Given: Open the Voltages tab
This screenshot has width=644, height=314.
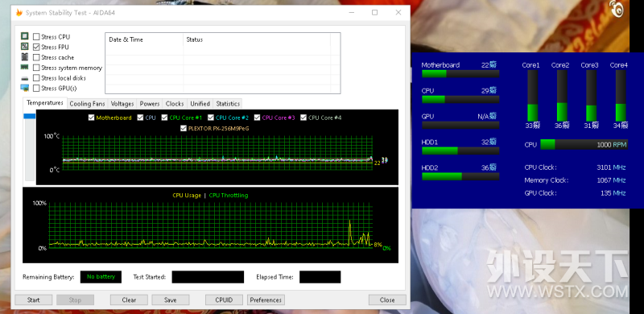Looking at the screenshot, I should pyautogui.click(x=122, y=104).
